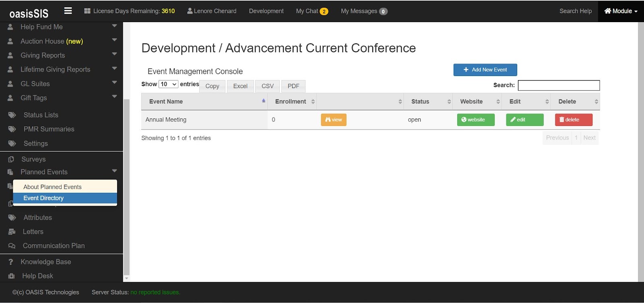This screenshot has width=644, height=303.
Task: Open the hamburger menu icon
Action: click(68, 11)
